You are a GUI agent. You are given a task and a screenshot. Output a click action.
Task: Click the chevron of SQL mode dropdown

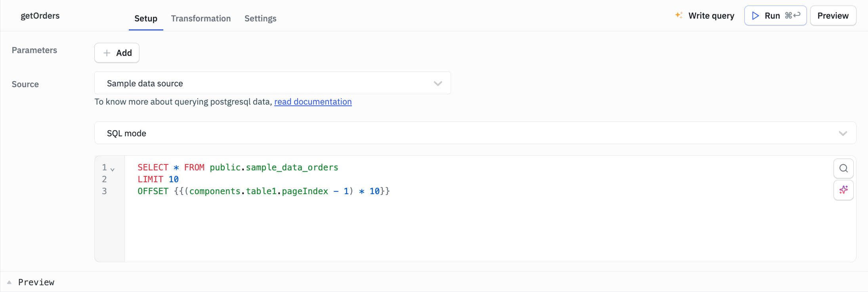click(x=843, y=134)
